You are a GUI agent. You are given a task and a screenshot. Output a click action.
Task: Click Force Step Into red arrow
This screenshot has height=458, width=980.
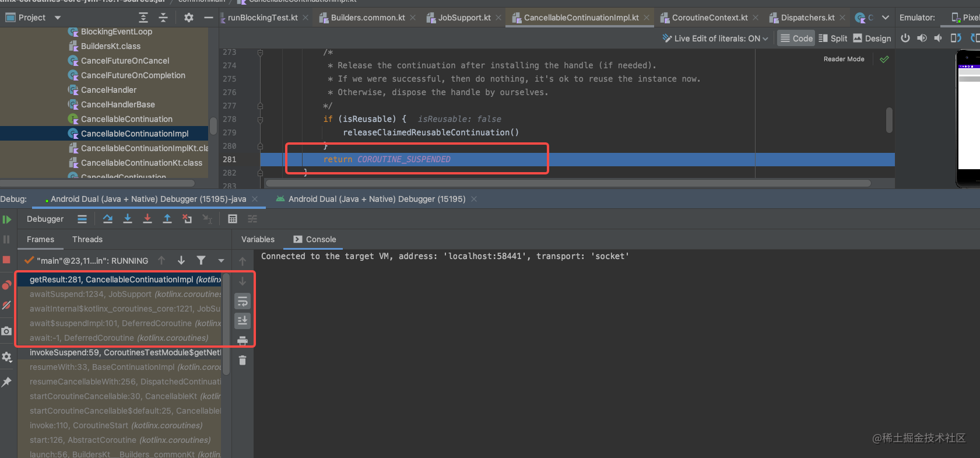click(x=147, y=219)
